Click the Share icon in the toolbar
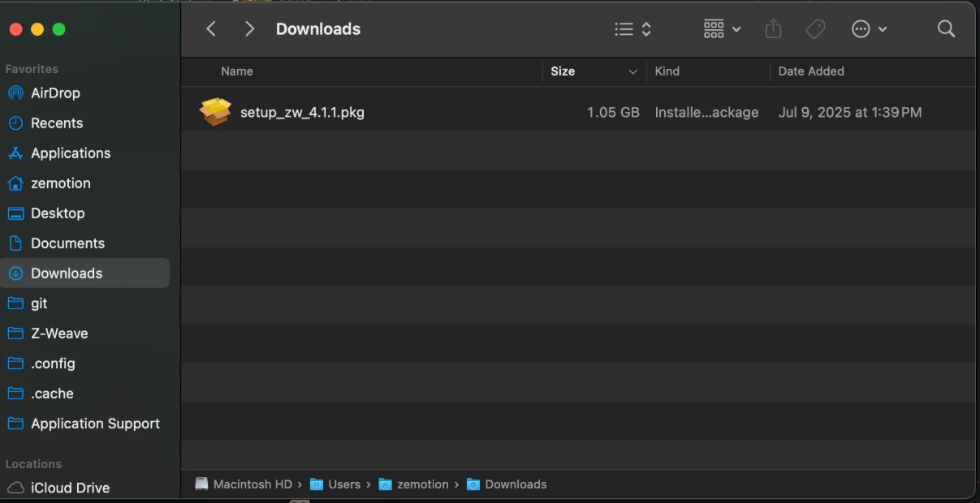 772,28
